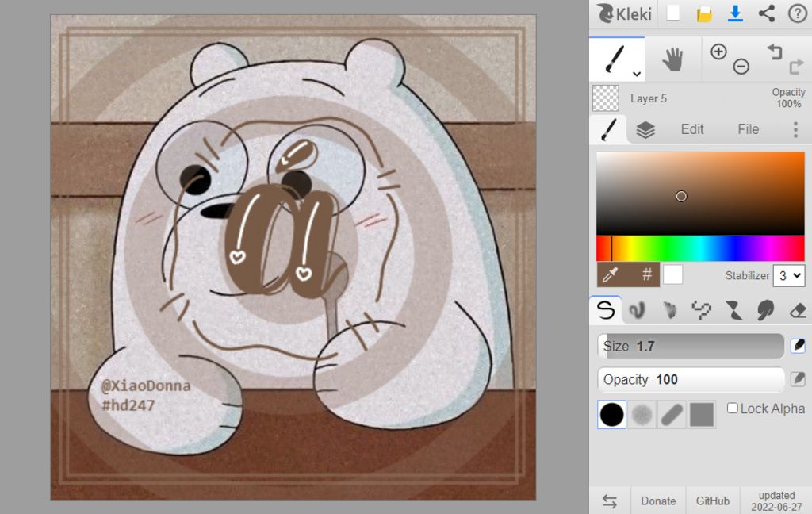Download the image with the blue arrow icon
The width and height of the screenshot is (812, 514).
(x=735, y=13)
